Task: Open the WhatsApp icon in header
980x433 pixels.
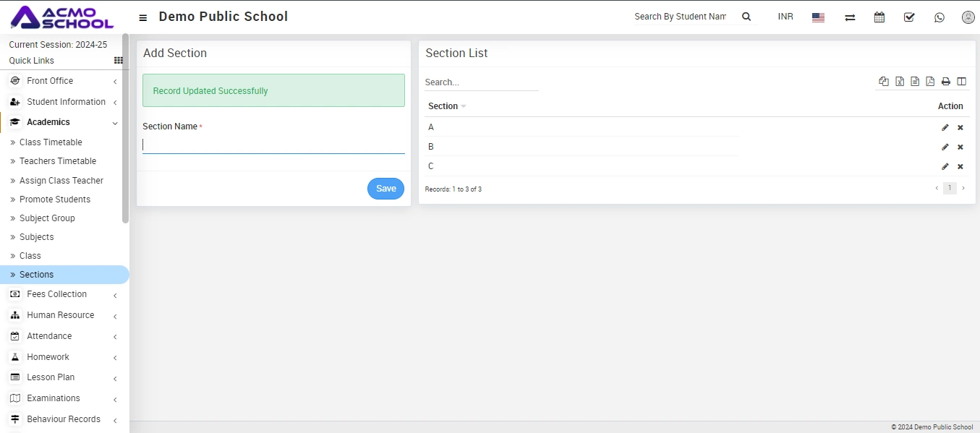Action: pyautogui.click(x=939, y=17)
